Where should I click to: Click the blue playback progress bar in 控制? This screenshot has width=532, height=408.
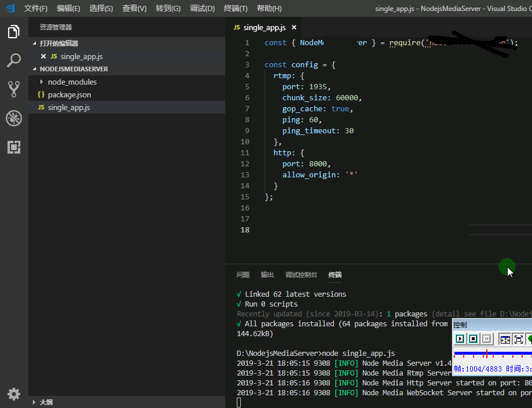click(493, 354)
